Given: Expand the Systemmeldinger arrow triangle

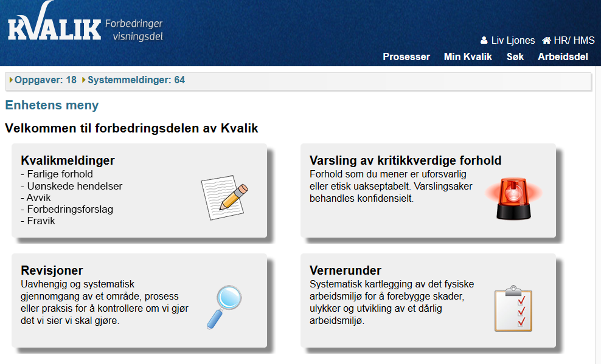Looking at the screenshot, I should tap(84, 80).
